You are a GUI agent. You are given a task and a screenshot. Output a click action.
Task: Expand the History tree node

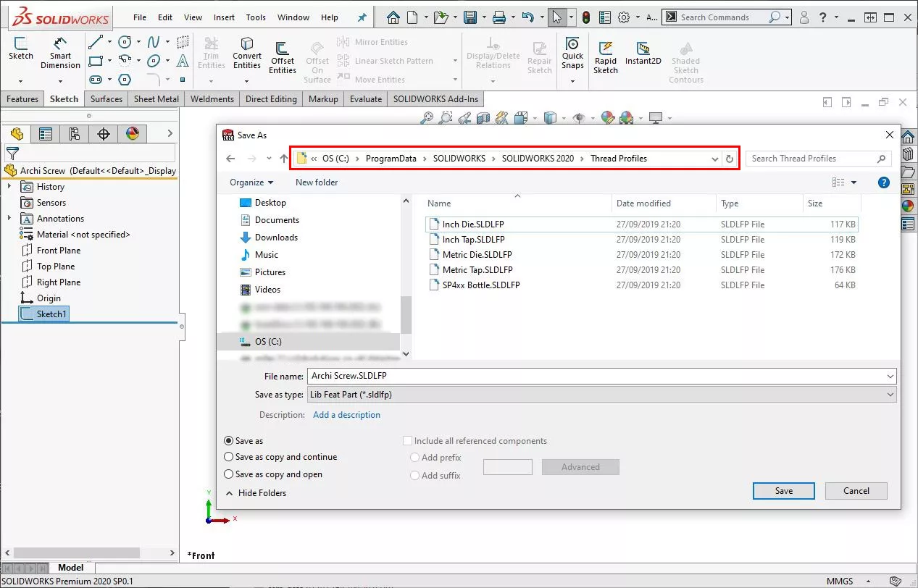pos(9,187)
